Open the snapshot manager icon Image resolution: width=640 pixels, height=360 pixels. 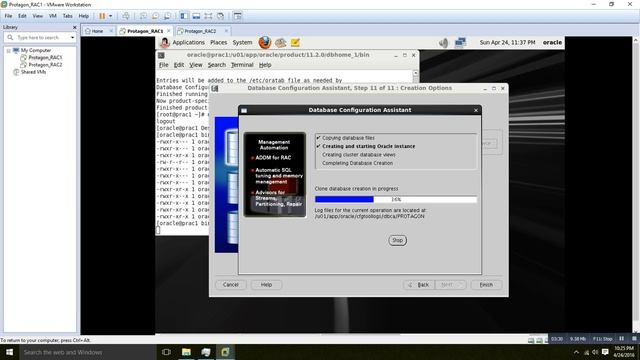(x=167, y=16)
